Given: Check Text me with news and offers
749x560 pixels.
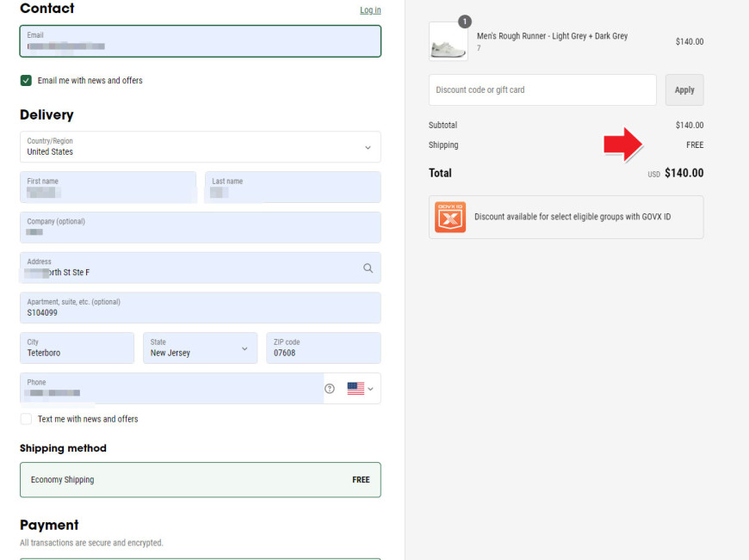Looking at the screenshot, I should [26, 419].
